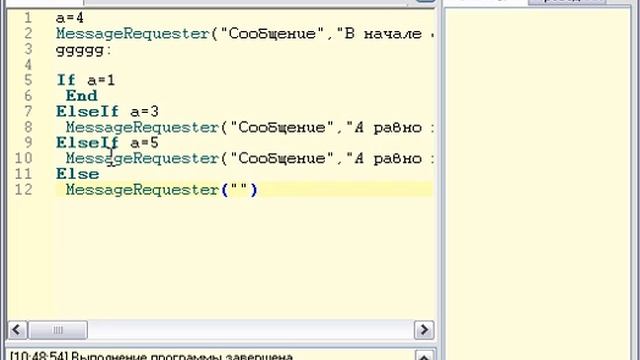Screen dimensions: 640x360
Task: Click the "ggggg:" label line
Action: click(83, 50)
